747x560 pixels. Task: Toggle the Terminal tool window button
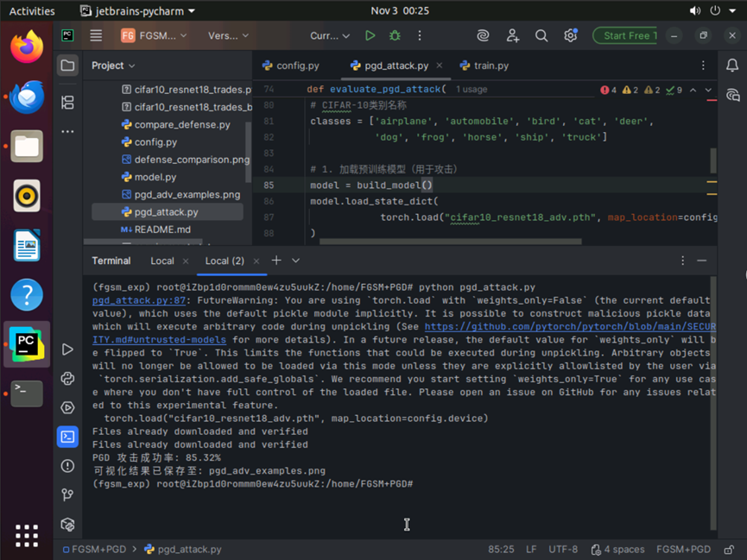pos(67,437)
